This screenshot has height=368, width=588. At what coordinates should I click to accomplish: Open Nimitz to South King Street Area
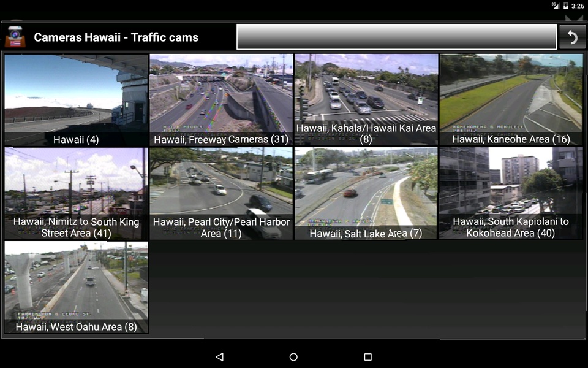(x=76, y=193)
